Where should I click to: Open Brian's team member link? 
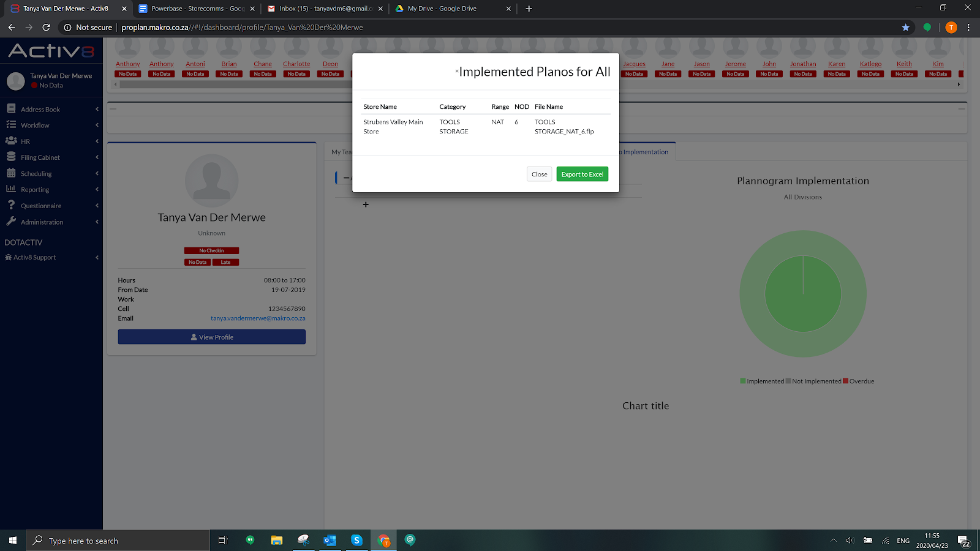(x=229, y=64)
